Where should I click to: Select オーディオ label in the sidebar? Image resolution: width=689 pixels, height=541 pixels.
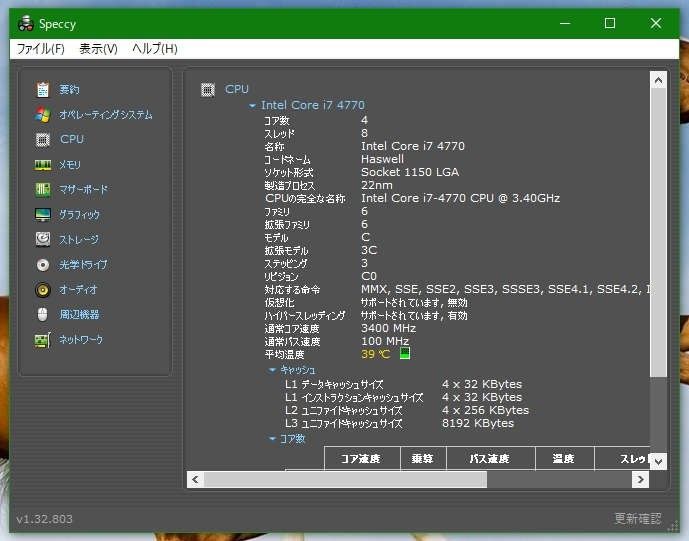coord(78,290)
